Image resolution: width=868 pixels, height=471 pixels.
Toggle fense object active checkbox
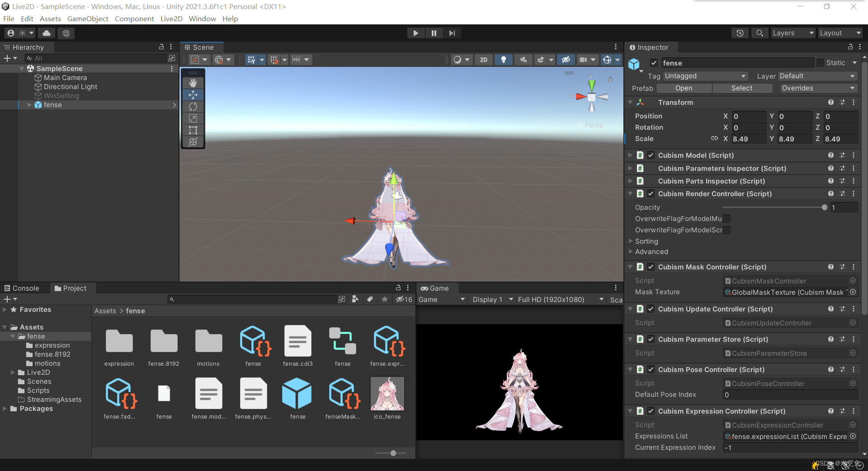click(654, 63)
